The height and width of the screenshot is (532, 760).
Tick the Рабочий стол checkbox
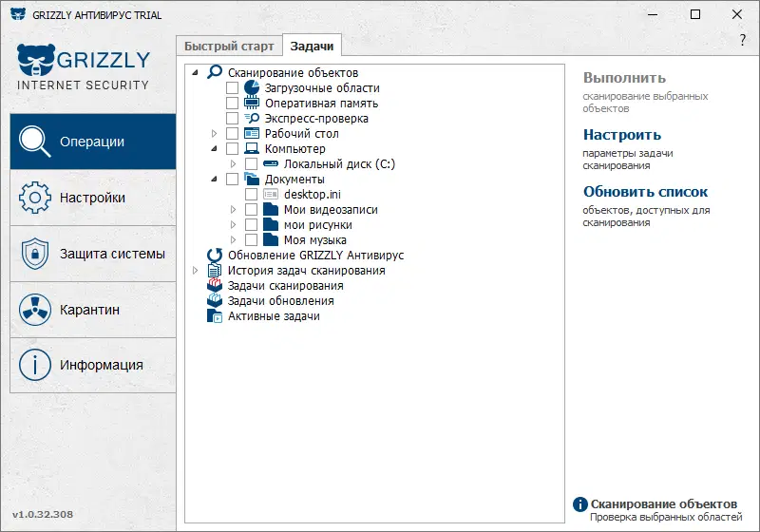(232, 133)
